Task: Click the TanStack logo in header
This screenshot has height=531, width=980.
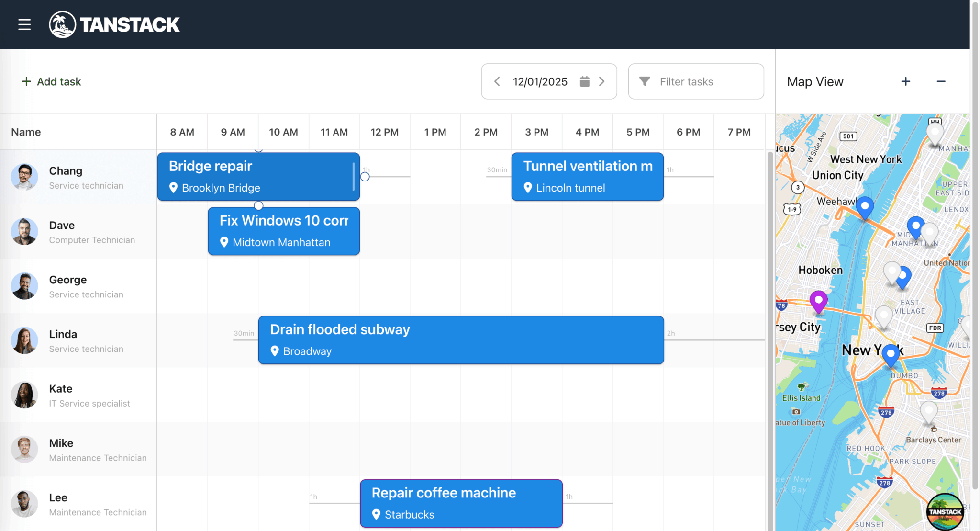Action: coord(114,24)
